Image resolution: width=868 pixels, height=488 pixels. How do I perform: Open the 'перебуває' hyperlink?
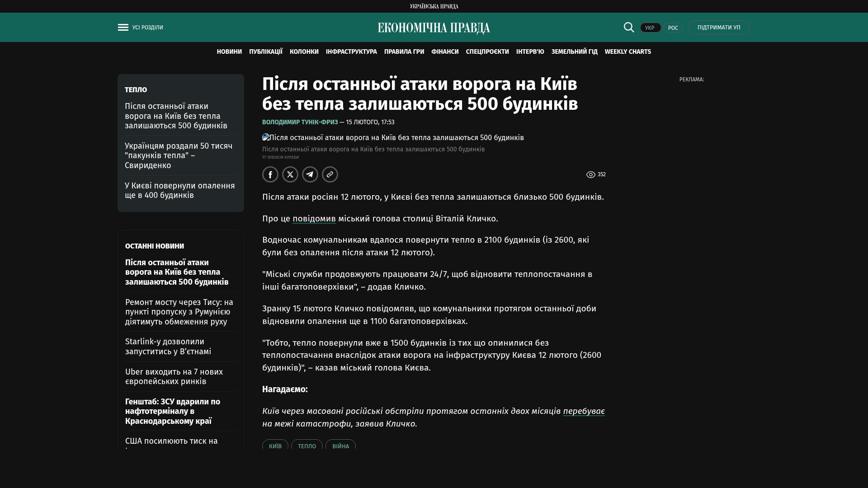point(584,411)
